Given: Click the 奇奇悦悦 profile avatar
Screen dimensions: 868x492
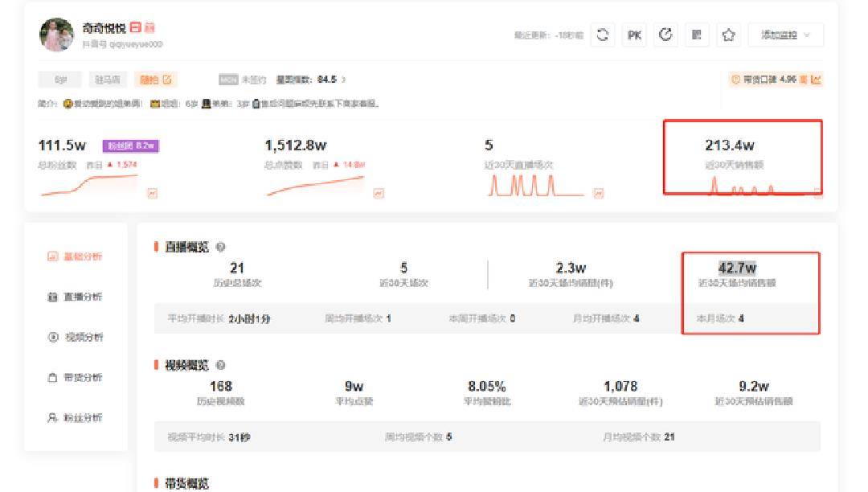Looking at the screenshot, I should tap(56, 35).
